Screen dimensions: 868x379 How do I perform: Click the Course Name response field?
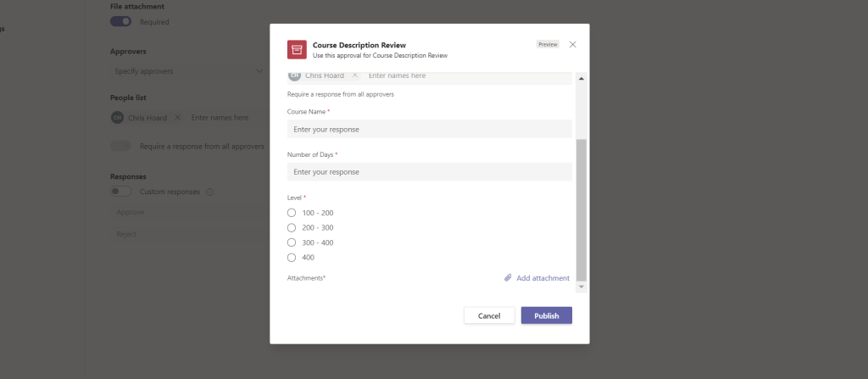(x=429, y=129)
